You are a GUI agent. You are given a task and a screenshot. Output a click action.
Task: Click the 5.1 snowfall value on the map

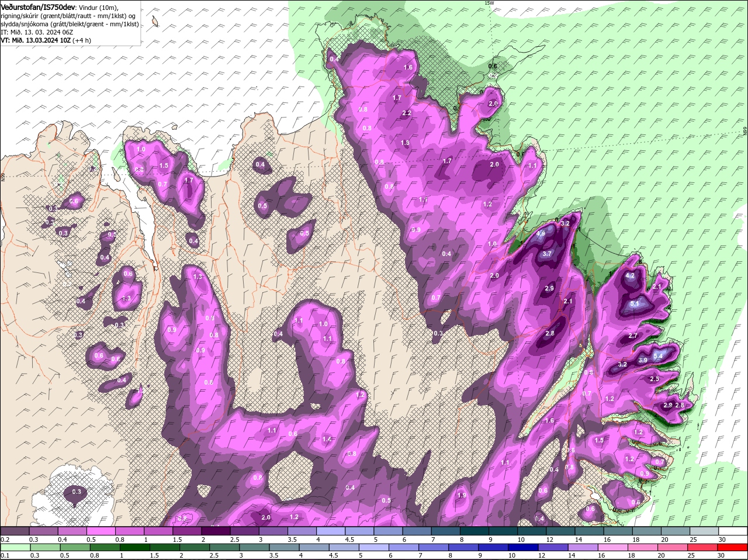636,305
